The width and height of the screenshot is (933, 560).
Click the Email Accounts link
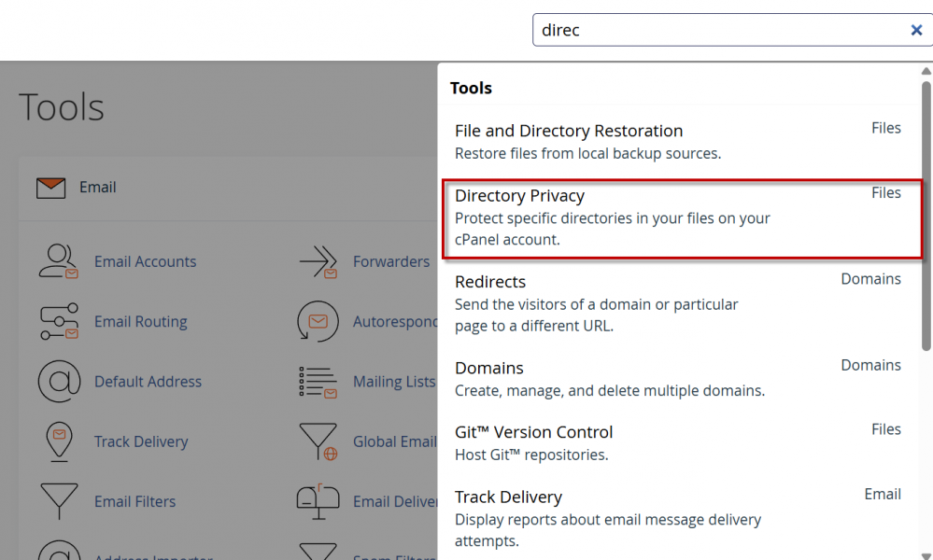click(145, 261)
